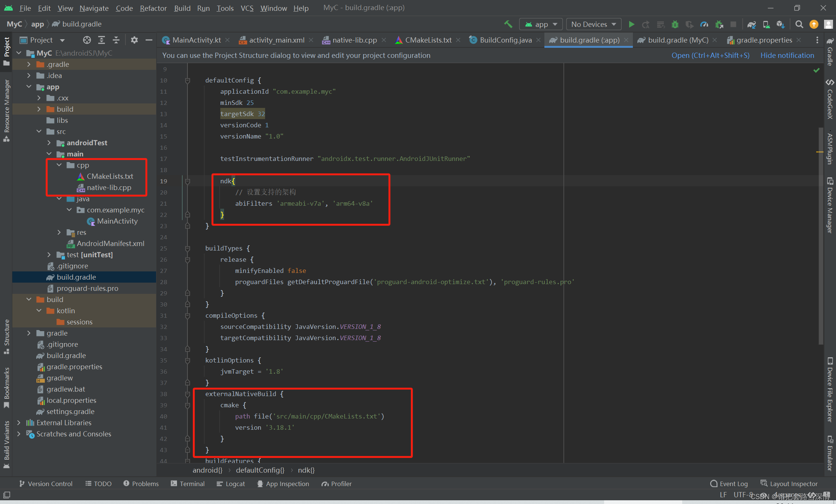
Task: Click Open (Ctrl+Alt+Shift+S) link
Action: pyautogui.click(x=710, y=55)
